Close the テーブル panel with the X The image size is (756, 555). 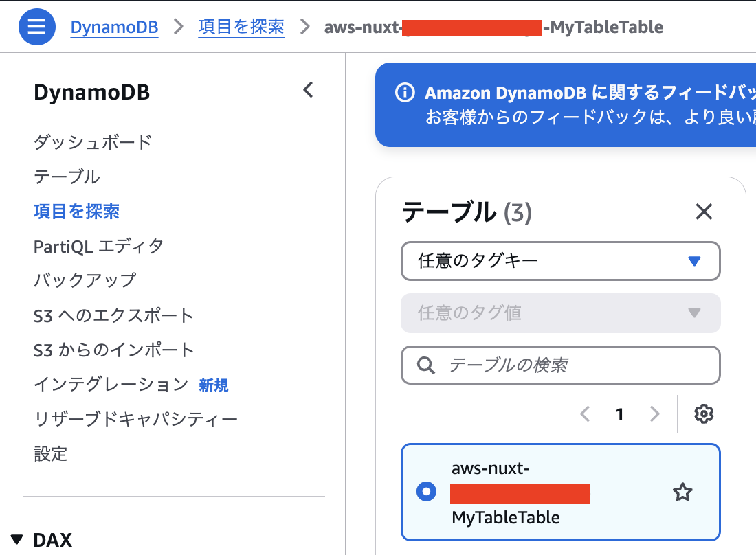coord(704,212)
